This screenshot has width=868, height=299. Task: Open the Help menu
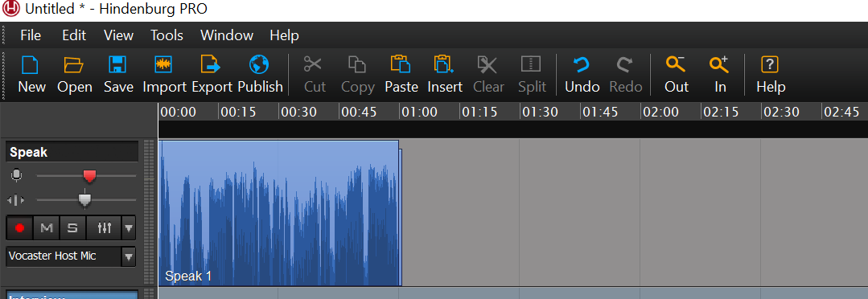pos(285,35)
